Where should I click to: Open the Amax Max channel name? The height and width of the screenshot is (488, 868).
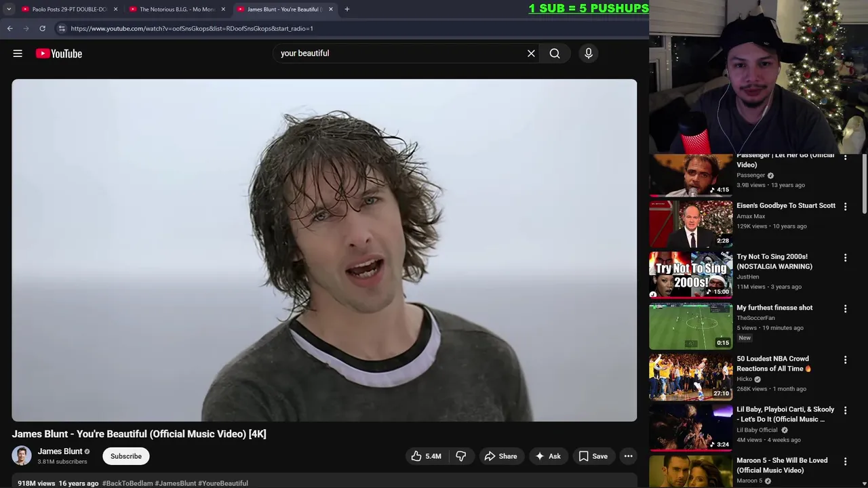click(751, 216)
